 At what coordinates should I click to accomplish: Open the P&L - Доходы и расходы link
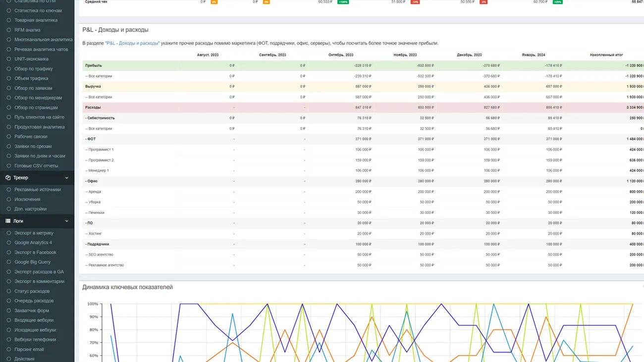132,43
